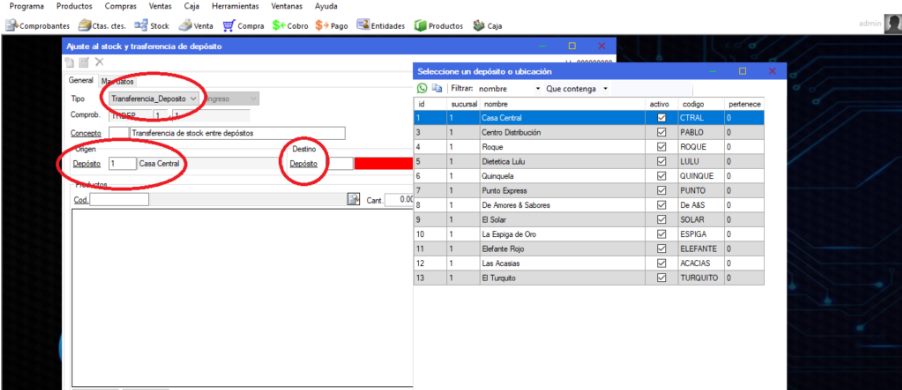The image size is (902, 390).
Task: Open the Ventanas menu
Action: [x=287, y=6]
